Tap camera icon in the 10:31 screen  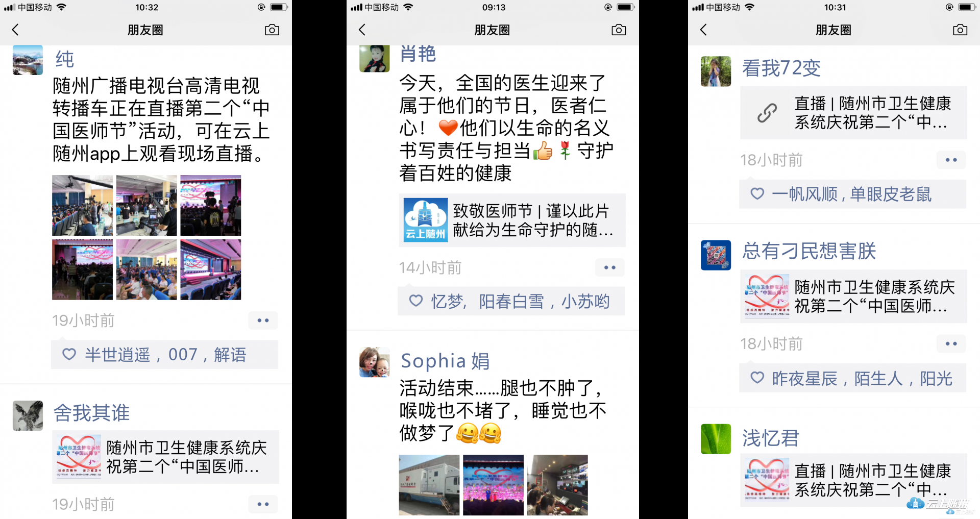(960, 30)
